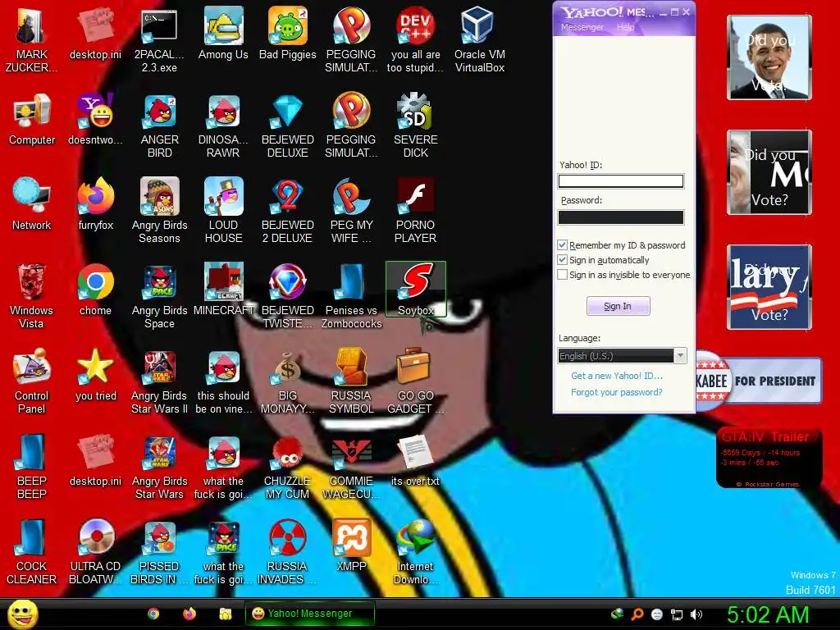Click the Soybox desktop icon
The width and height of the screenshot is (840, 630).
pyautogui.click(x=416, y=290)
